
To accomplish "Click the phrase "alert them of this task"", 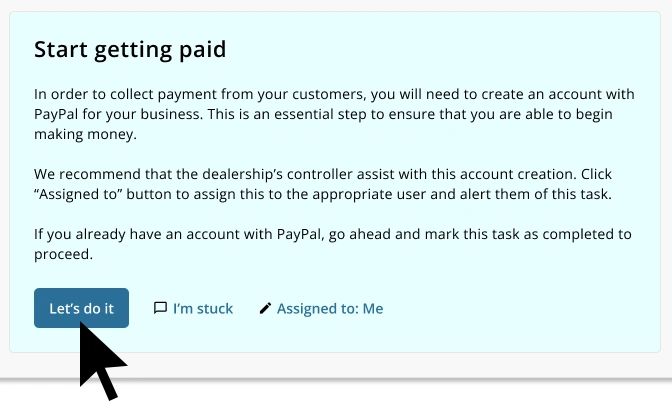I will [x=523, y=194].
